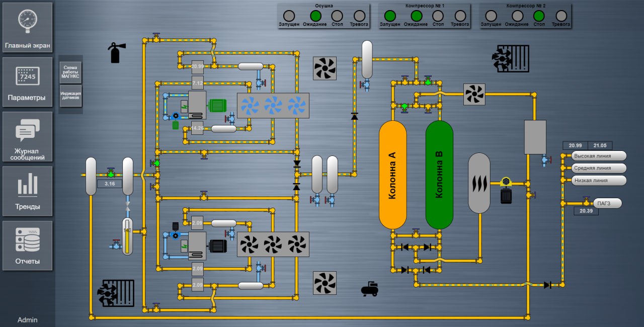Image resolution: width=644 pixels, height=327 pixels.
Task: Click the air compressor icon near bottom
Action: 370,288
